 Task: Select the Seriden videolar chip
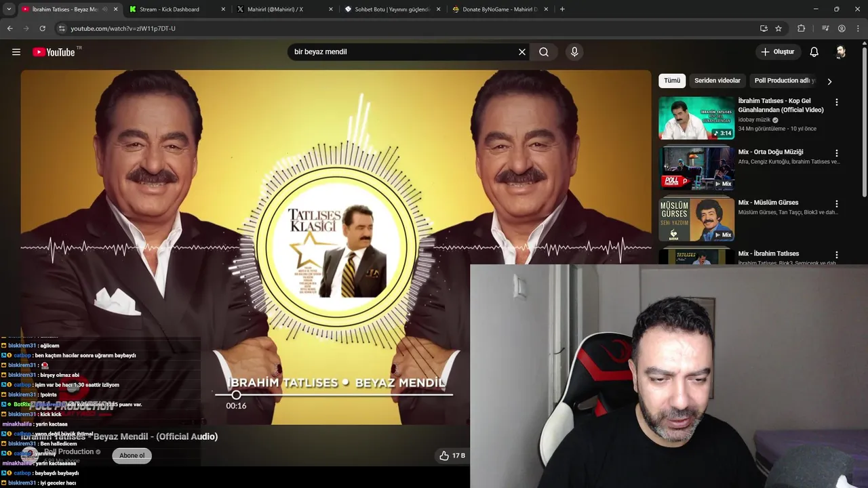point(717,81)
